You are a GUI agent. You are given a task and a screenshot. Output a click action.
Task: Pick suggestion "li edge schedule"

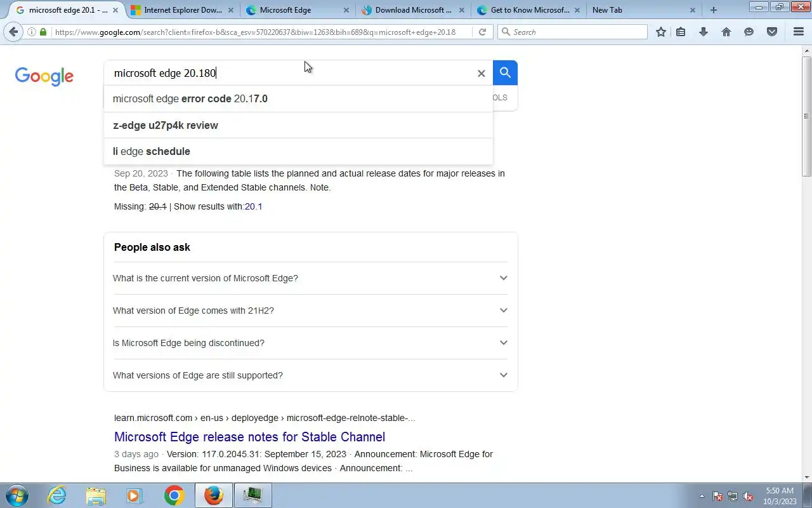[x=298, y=151]
